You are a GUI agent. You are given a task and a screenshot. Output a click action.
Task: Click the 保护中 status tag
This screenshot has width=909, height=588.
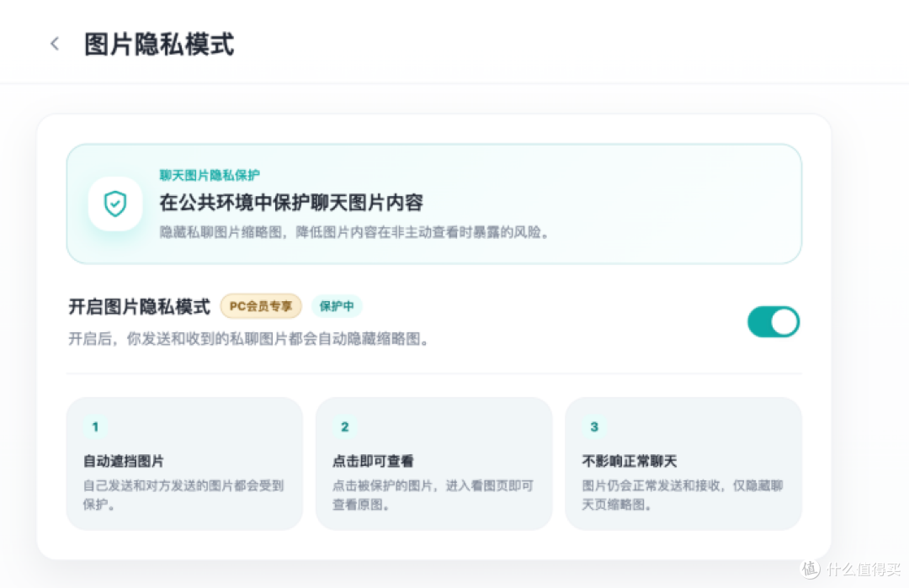337,306
